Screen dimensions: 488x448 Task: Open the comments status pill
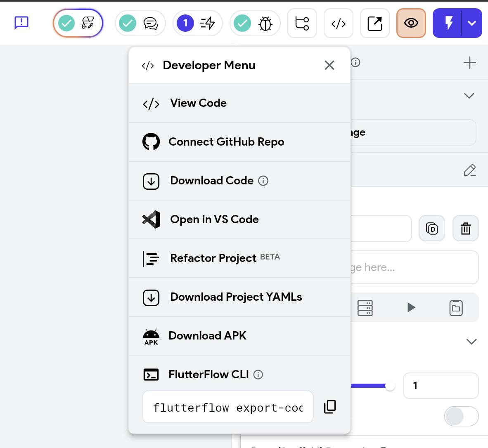point(140,23)
